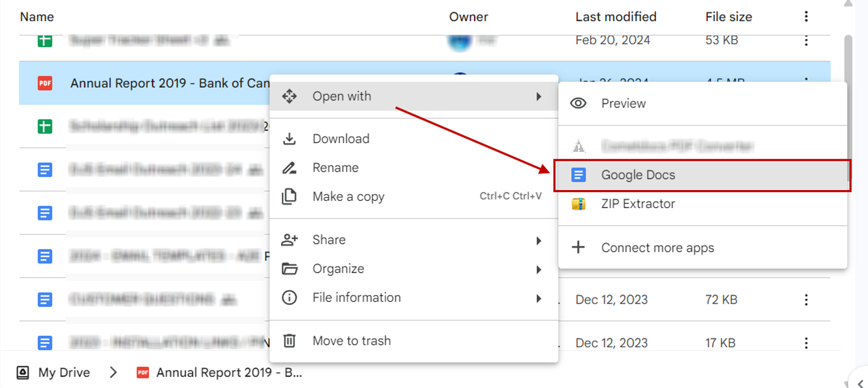The width and height of the screenshot is (868, 388).
Task: Open more actions for the 72 KB file
Action: pos(806,299)
